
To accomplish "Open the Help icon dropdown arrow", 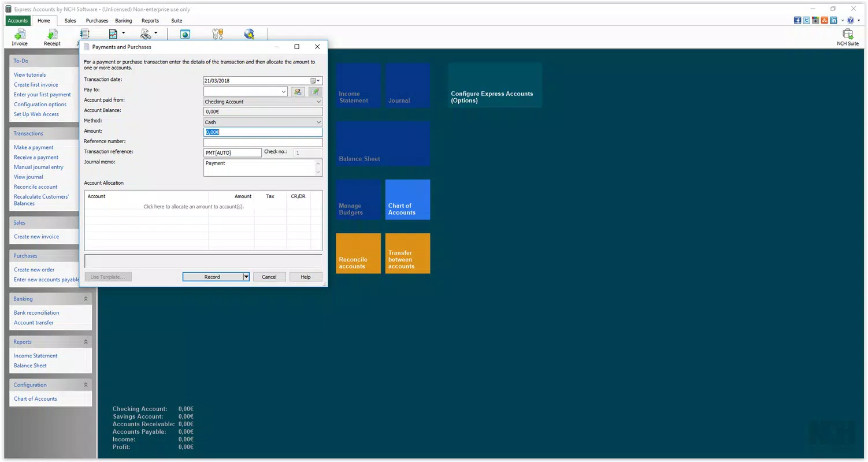I will (x=859, y=20).
